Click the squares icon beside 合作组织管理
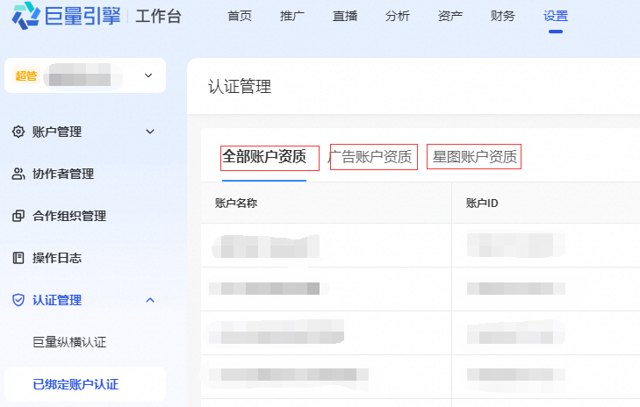Image resolution: width=640 pixels, height=407 pixels. coord(18,216)
